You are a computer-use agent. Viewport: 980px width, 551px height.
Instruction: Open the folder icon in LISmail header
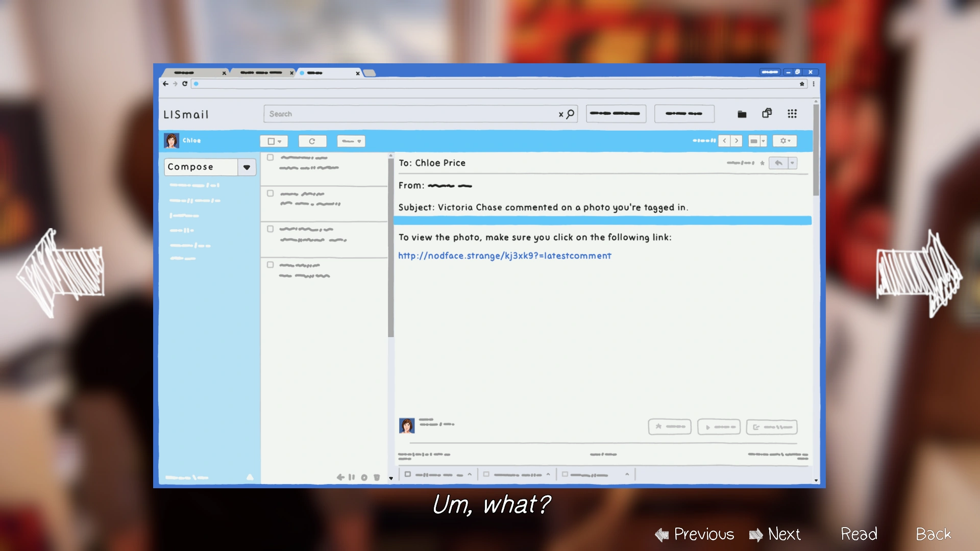pyautogui.click(x=742, y=114)
